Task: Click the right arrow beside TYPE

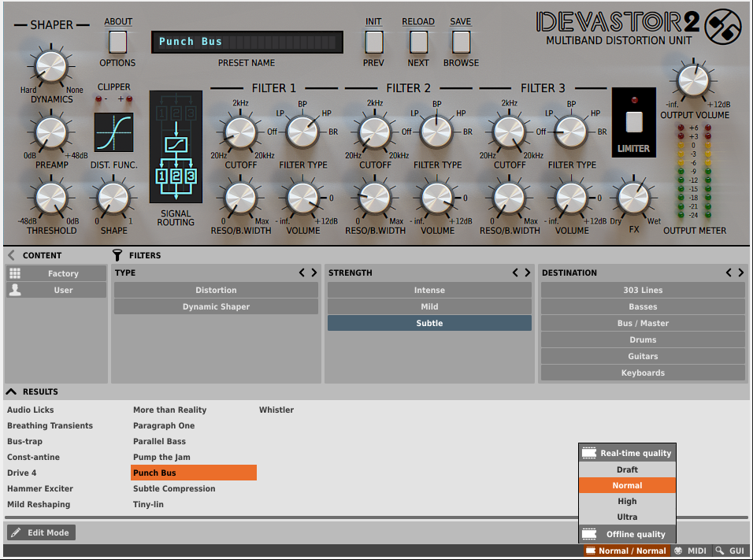Action: click(314, 273)
